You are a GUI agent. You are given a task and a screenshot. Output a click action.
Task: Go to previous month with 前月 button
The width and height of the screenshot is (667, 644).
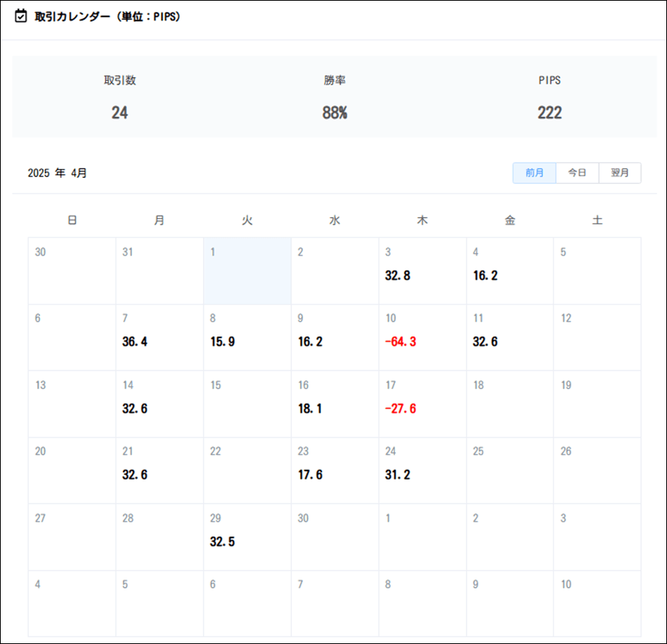(534, 173)
